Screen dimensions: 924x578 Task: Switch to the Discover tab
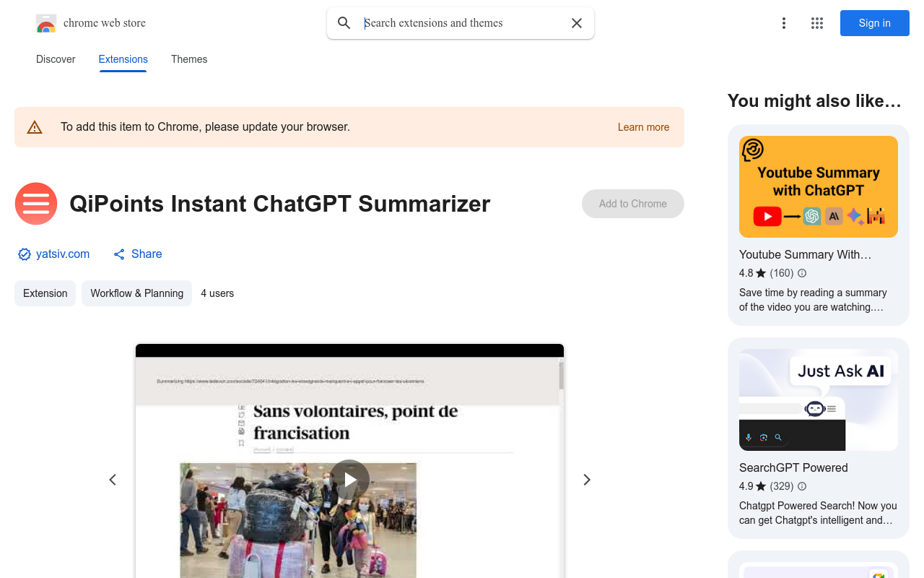(x=56, y=59)
